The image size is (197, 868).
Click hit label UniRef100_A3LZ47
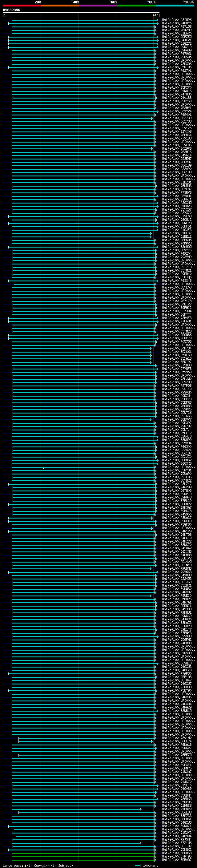pos(176,484)
